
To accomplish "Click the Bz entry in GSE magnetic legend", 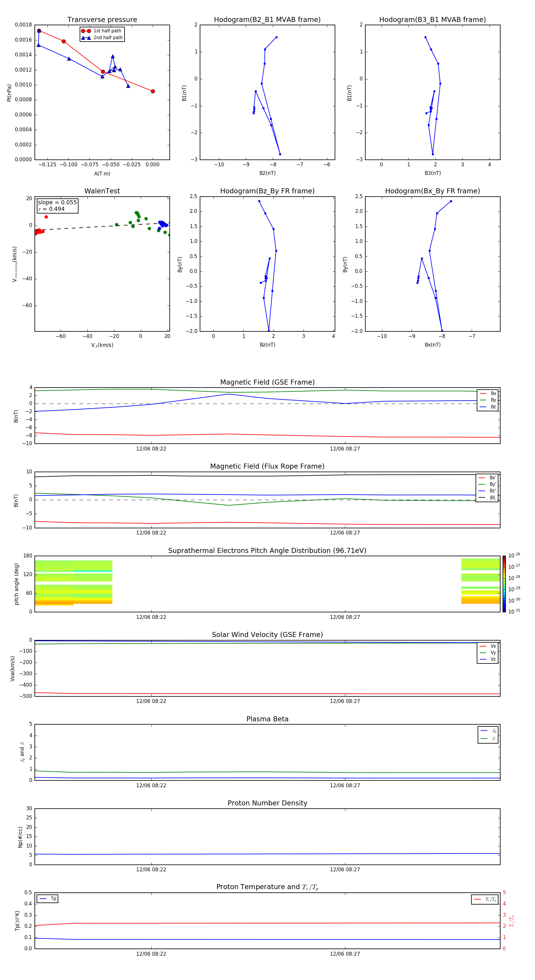I will pos(488,407).
